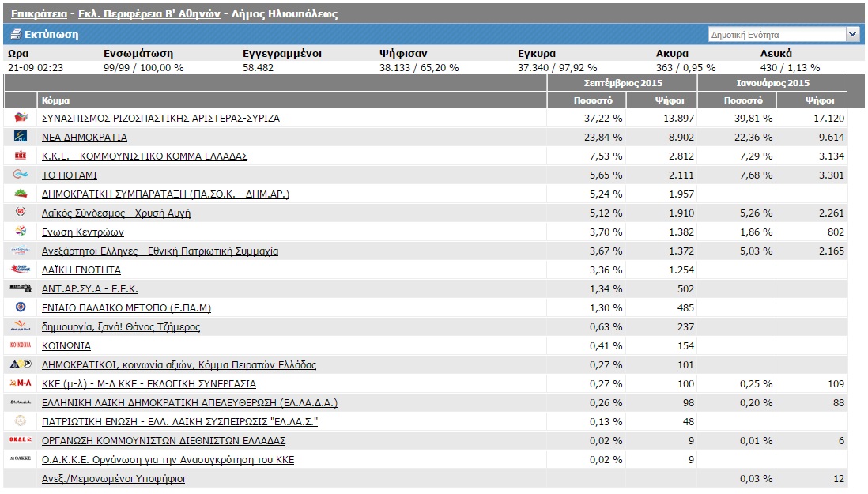The height and width of the screenshot is (494, 868).
Task: Click registered voters value 58.482
Action: (x=258, y=67)
